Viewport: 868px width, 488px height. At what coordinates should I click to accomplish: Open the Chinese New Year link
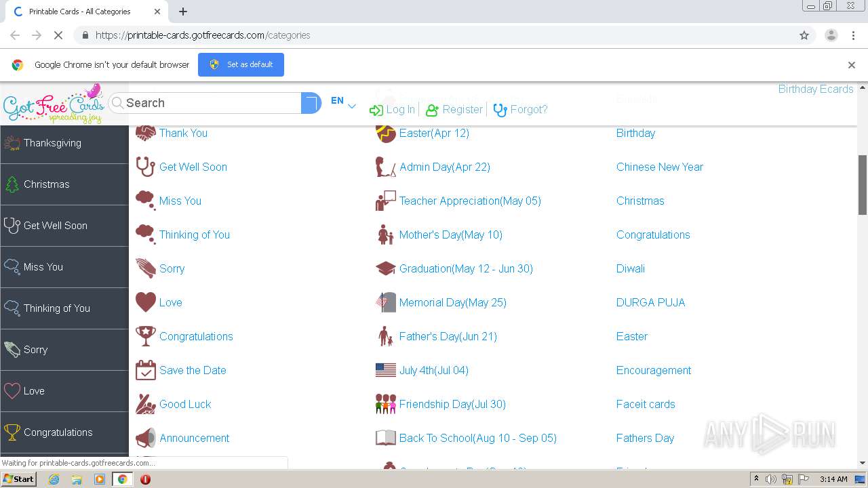[660, 167]
